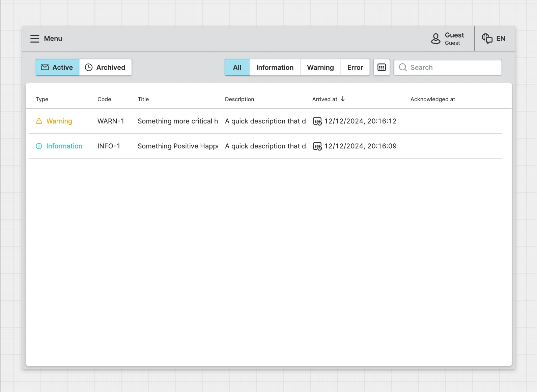
Task: Click the information circle icon in second row
Action: (x=39, y=146)
